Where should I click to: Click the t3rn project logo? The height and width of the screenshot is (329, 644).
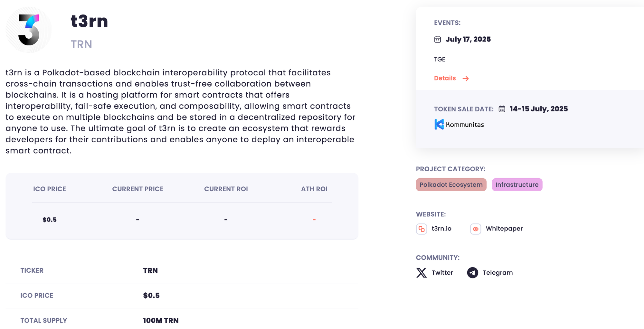pyautogui.click(x=29, y=30)
